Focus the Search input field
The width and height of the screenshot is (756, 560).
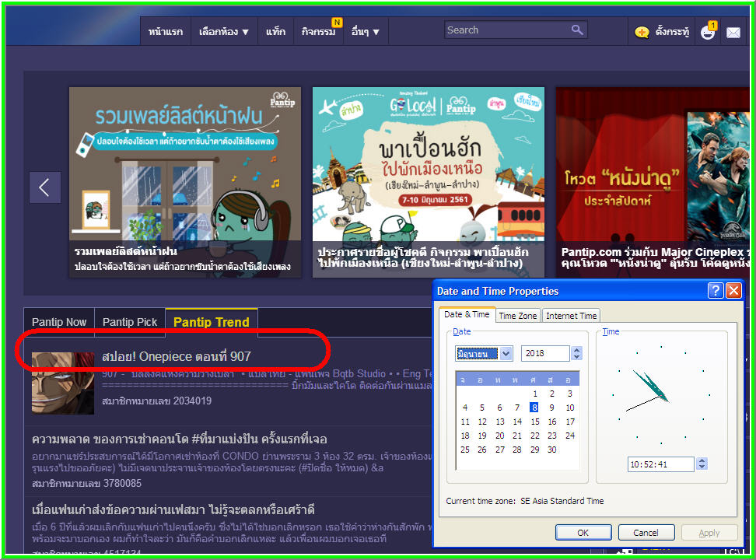[507, 30]
